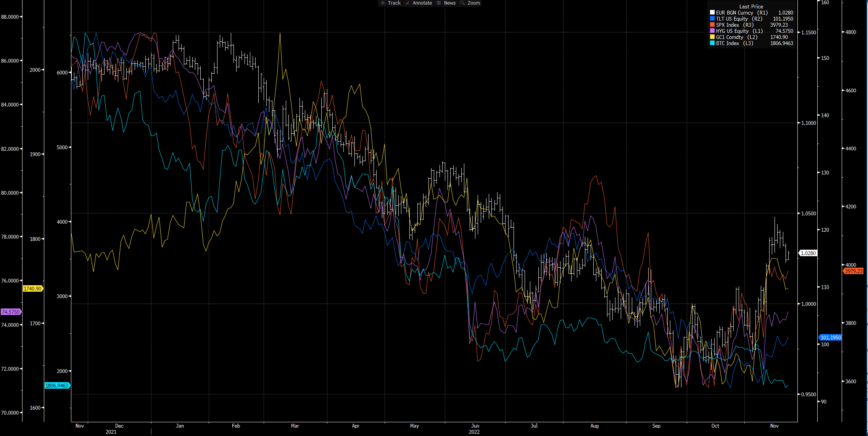
Task: Click the cyan BTC Index swatch
Action: pos(712,43)
